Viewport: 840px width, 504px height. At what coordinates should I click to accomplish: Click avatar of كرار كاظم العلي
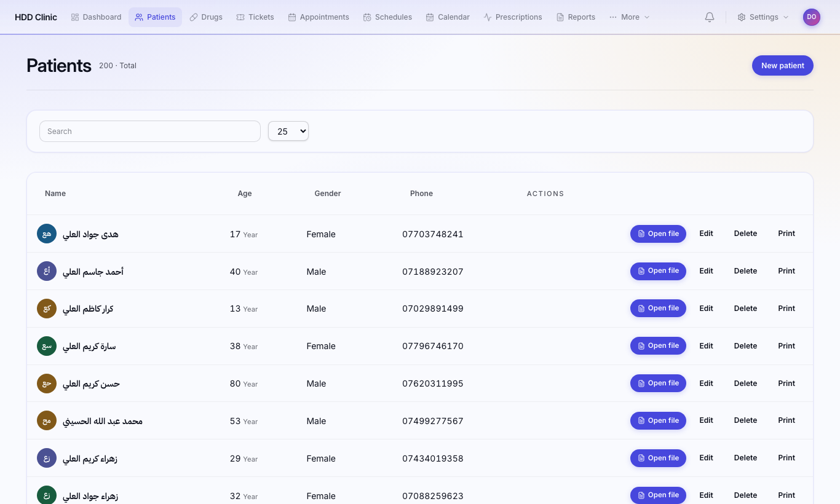[47, 309]
